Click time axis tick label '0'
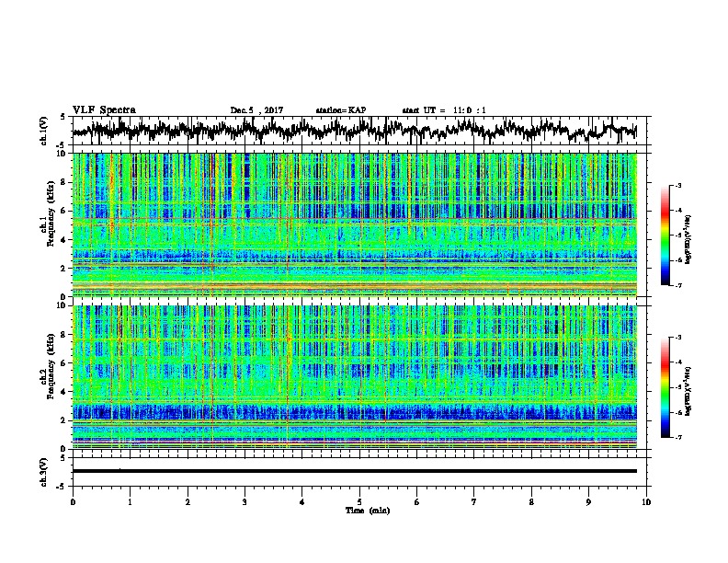Image resolution: width=728 pixels, height=563 pixels. pyautogui.click(x=73, y=502)
